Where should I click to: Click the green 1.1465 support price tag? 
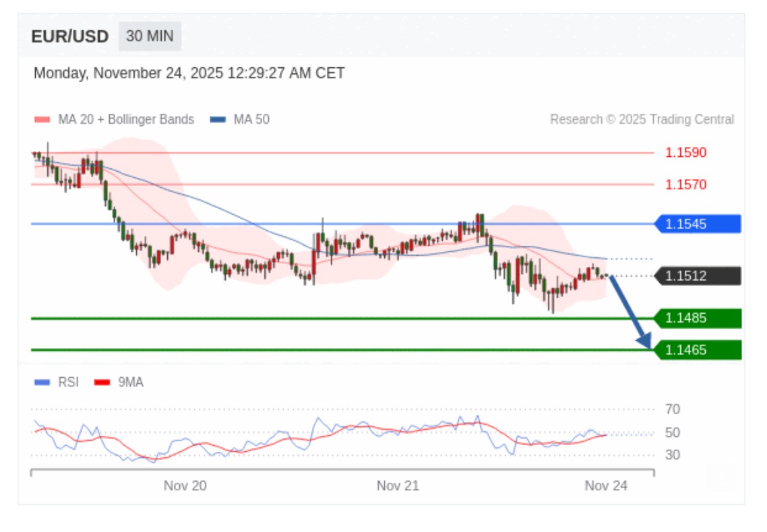(x=697, y=350)
